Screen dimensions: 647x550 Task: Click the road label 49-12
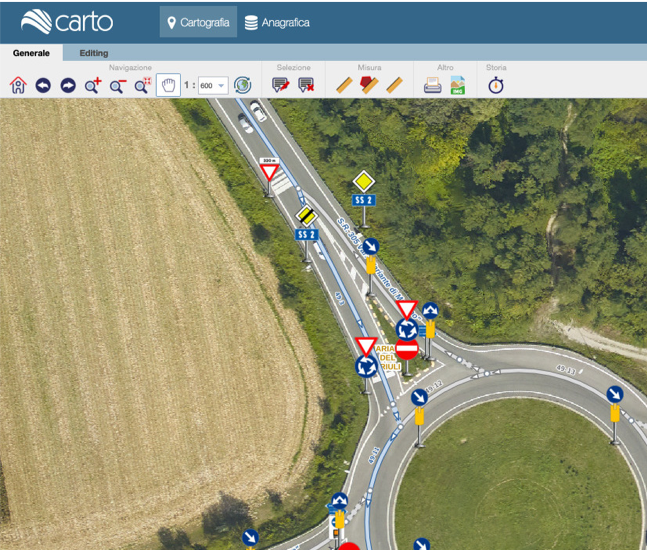pyautogui.click(x=433, y=387)
